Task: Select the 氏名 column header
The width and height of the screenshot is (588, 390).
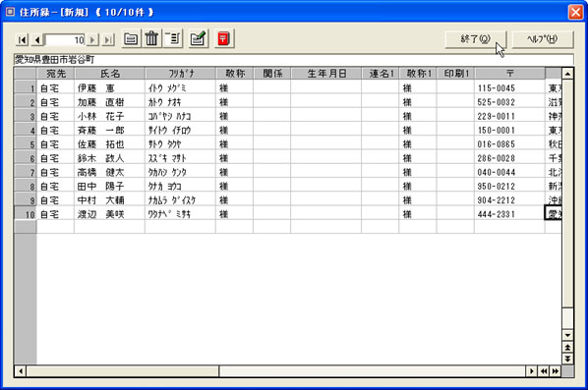Action: pos(110,74)
